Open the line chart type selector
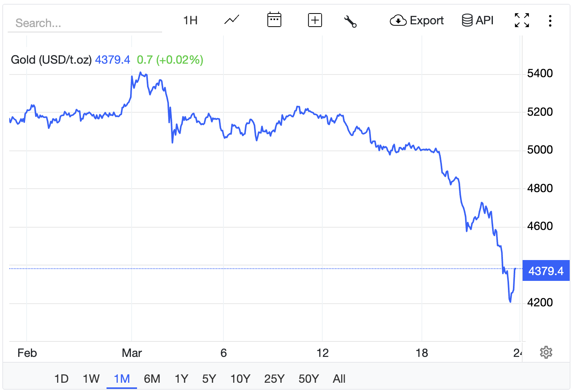The image size is (572, 392). [x=232, y=20]
